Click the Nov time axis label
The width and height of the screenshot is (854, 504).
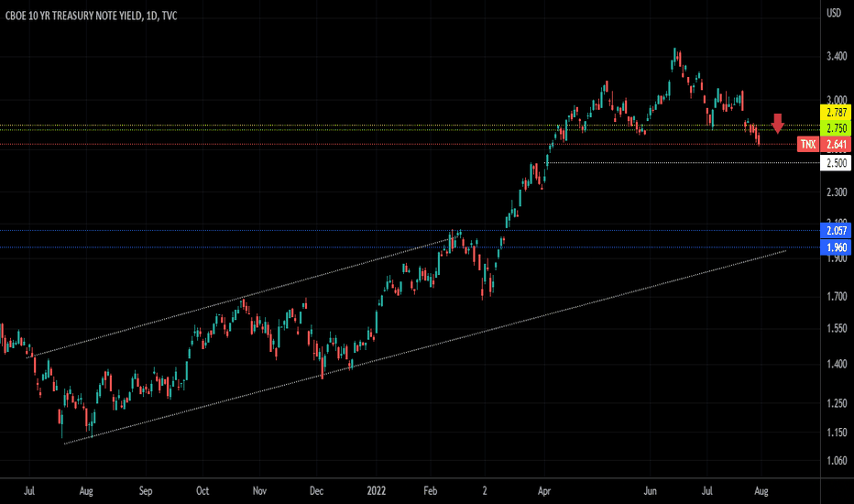(x=260, y=491)
